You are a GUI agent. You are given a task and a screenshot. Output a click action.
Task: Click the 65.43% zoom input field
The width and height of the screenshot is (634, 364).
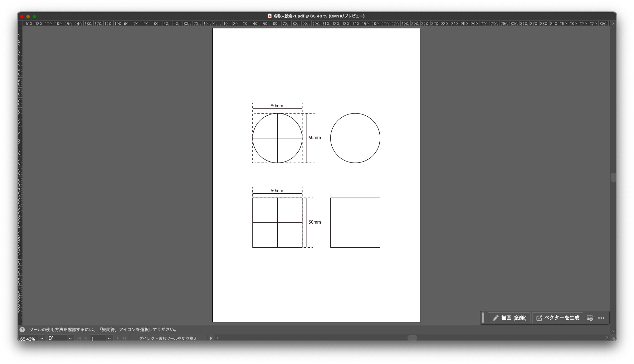(x=28, y=339)
